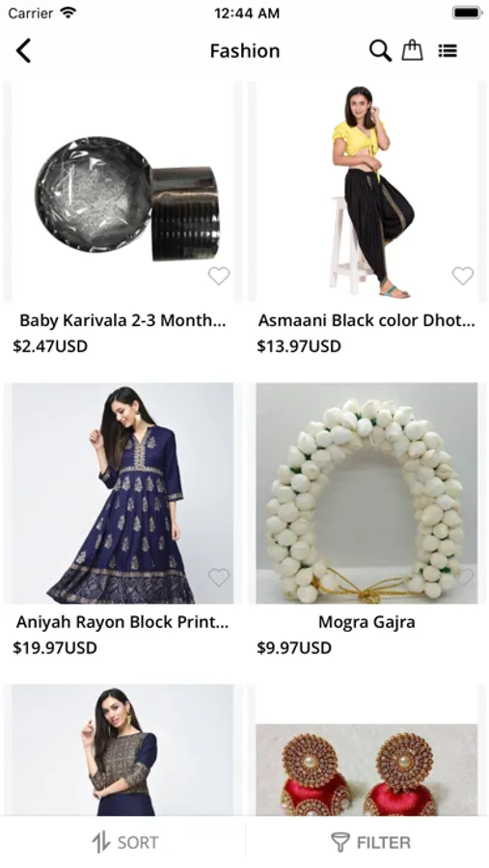Open Asmaani Black color Dhoti title
Screen dimensions: 489x868
367,320
